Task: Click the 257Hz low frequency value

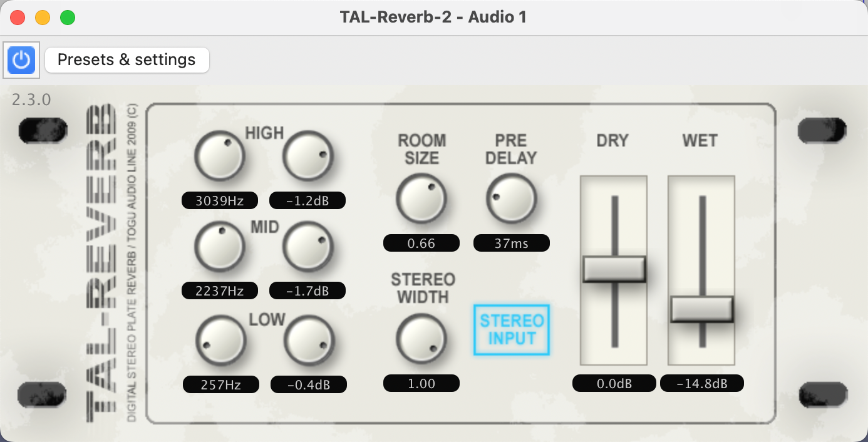Action: pos(221,384)
